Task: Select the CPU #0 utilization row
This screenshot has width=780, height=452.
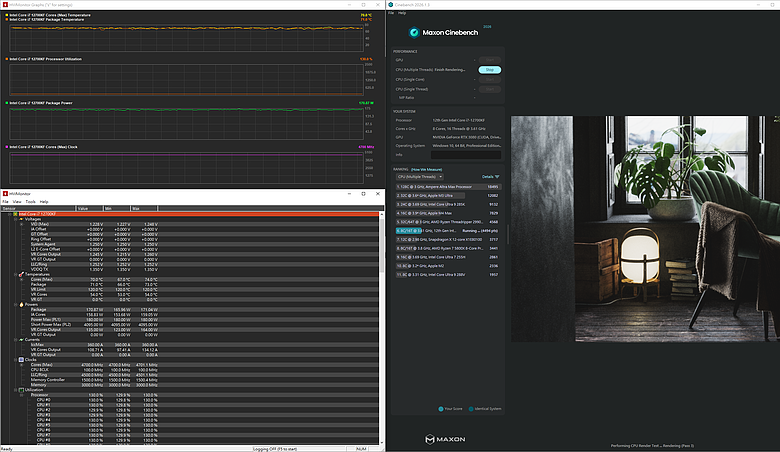Action: click(x=190, y=400)
